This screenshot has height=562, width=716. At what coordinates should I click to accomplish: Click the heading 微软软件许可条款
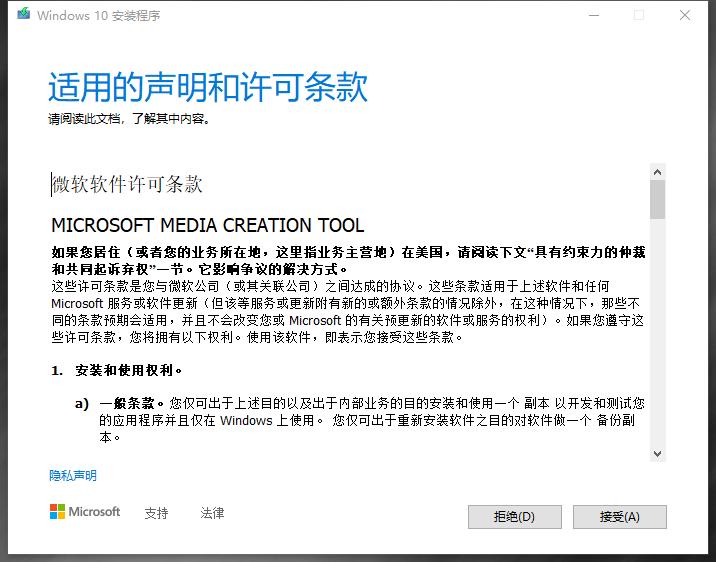(127, 184)
